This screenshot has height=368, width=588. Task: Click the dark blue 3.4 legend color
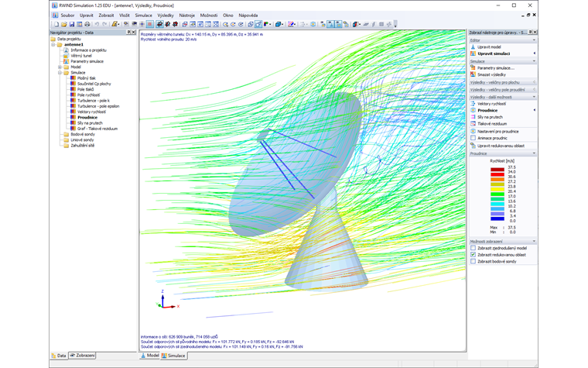pyautogui.click(x=497, y=218)
